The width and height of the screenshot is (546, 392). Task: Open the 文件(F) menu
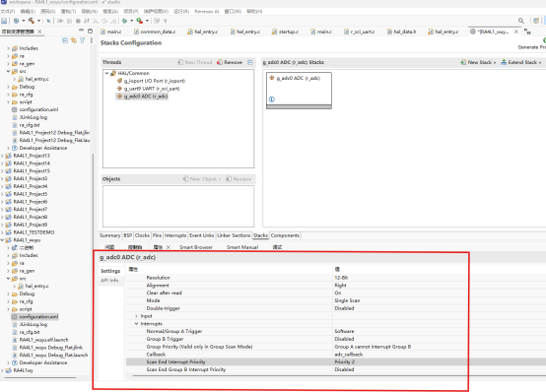[8, 12]
